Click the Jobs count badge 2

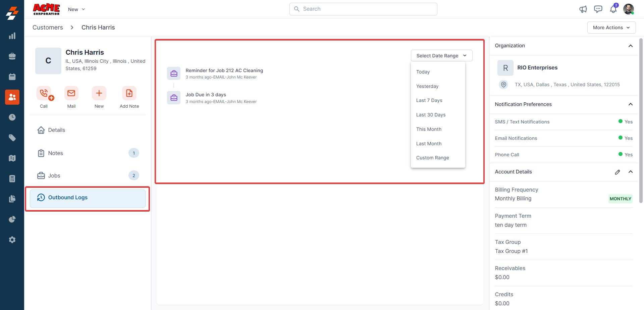[134, 175]
